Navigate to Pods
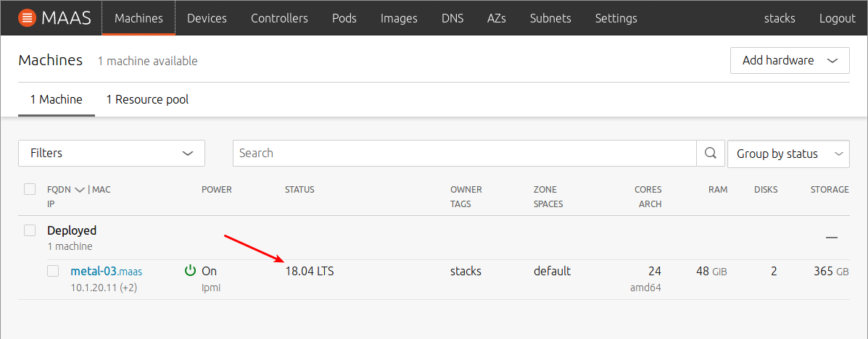Image resolution: width=868 pixels, height=339 pixels. point(344,18)
